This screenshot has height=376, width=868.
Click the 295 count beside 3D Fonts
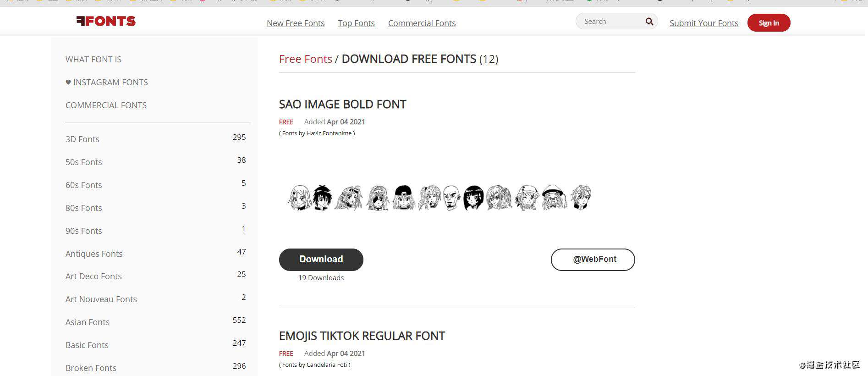tap(239, 138)
